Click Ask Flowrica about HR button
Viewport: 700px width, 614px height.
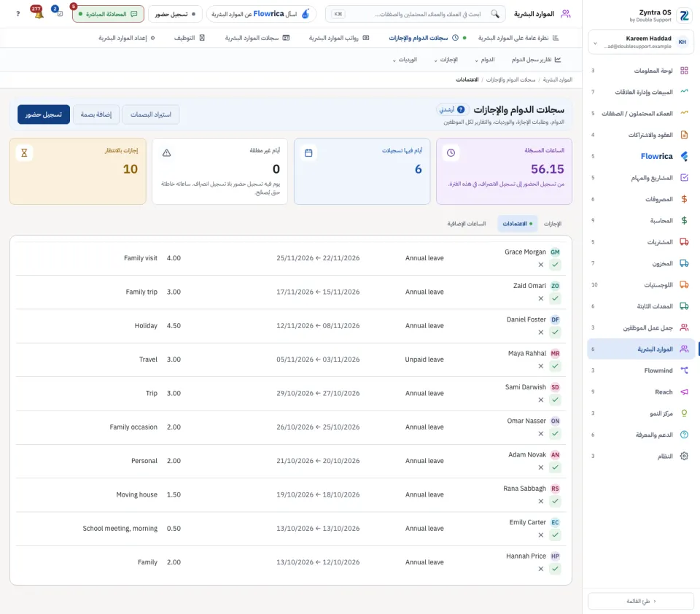tap(261, 14)
